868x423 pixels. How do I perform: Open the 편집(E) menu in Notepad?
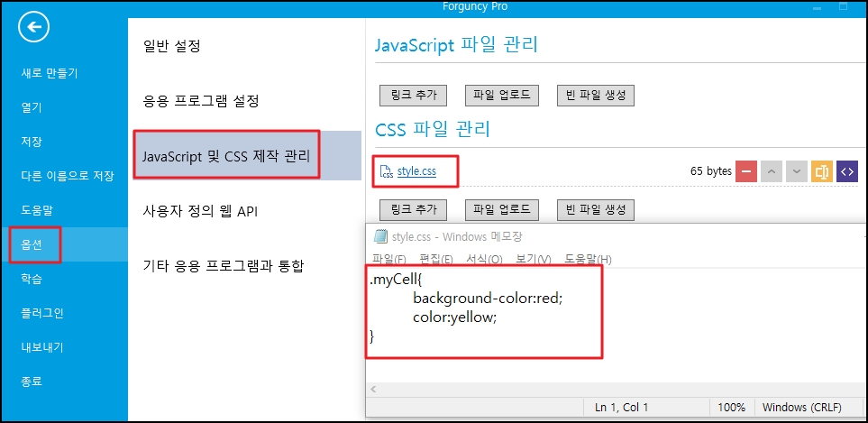coord(436,260)
